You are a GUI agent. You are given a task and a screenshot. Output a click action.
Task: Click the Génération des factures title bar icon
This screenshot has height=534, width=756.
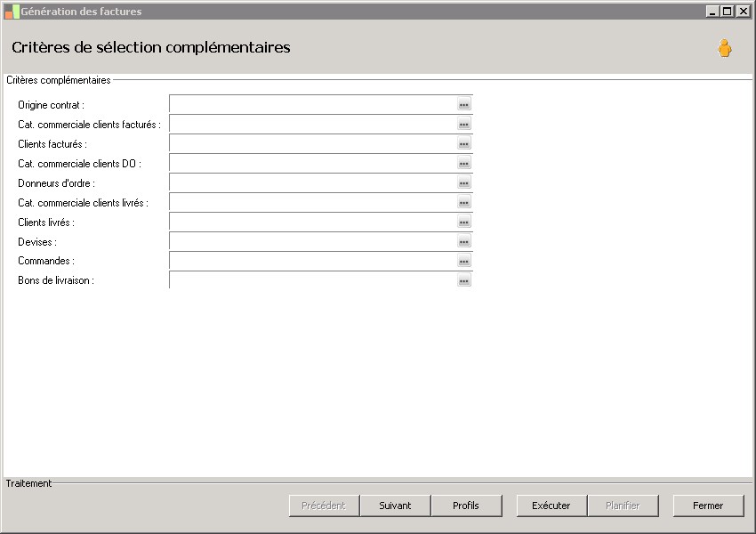[x=12, y=12]
